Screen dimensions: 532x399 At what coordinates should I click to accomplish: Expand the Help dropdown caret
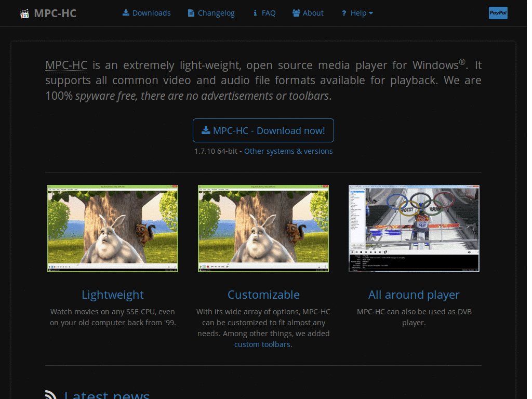371,14
